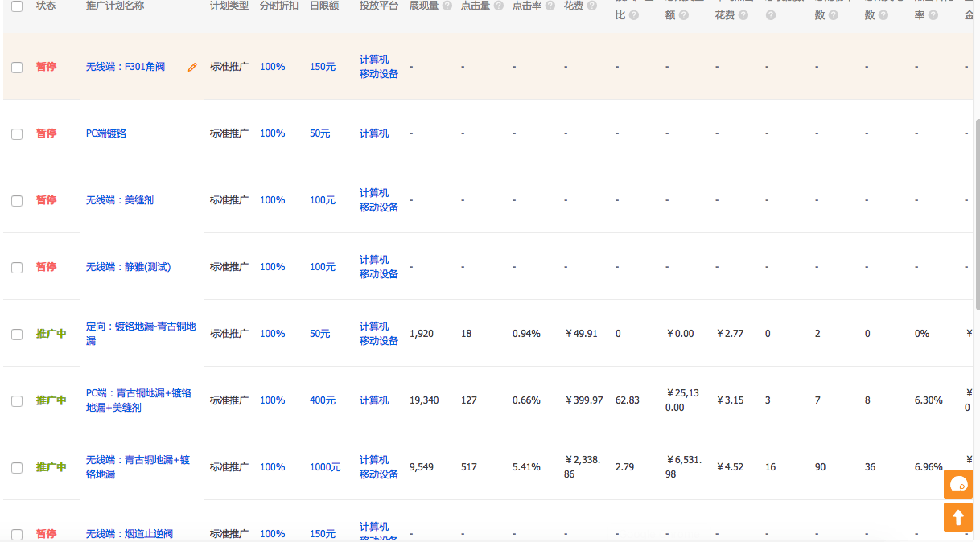Click 计算机 platform link in 400元 row
This screenshot has height=542, width=980.
tap(374, 400)
